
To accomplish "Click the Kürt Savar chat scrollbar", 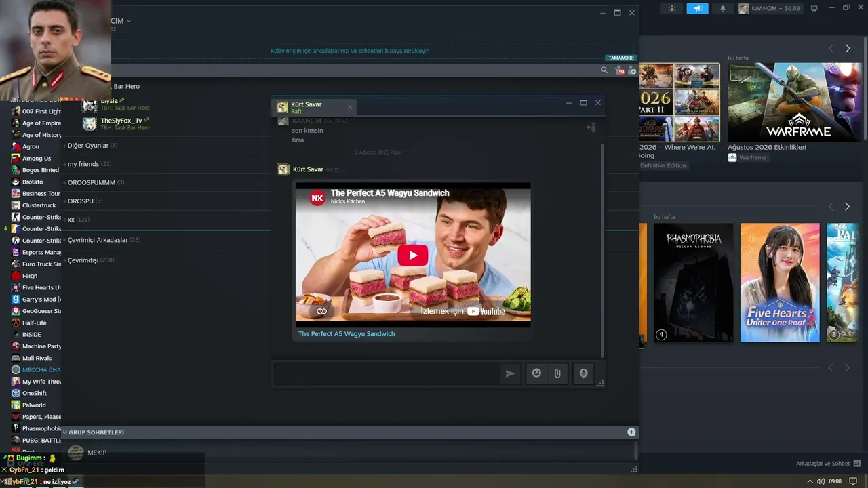I will (x=602, y=249).
